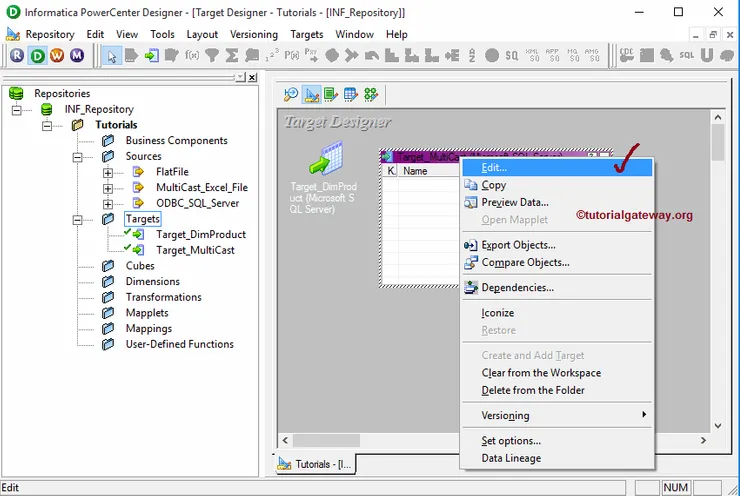The image size is (740, 496).
Task: Click the Sigma Aggregator transformation icon
Action: (x=232, y=56)
